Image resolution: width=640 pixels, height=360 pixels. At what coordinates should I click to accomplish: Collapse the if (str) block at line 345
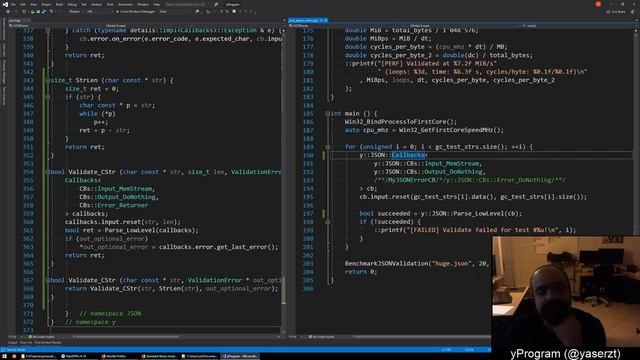pyautogui.click(x=48, y=97)
